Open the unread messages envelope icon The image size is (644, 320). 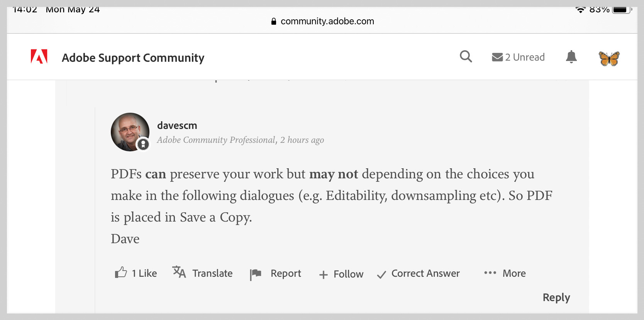[497, 57]
